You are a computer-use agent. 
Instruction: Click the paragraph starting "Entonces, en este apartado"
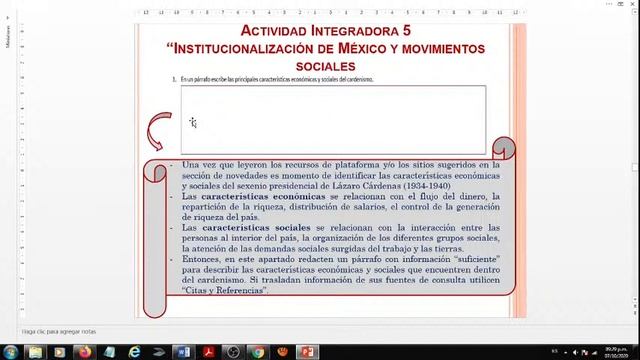[341, 275]
